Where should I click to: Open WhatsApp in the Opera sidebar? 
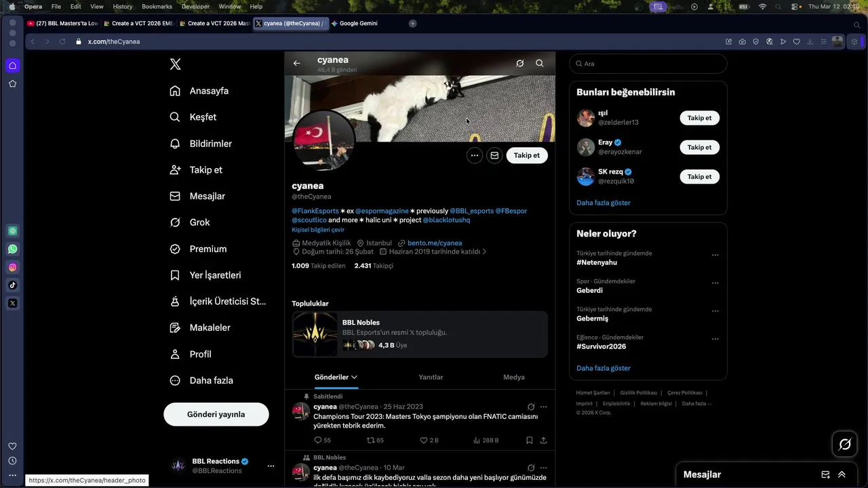click(12, 249)
